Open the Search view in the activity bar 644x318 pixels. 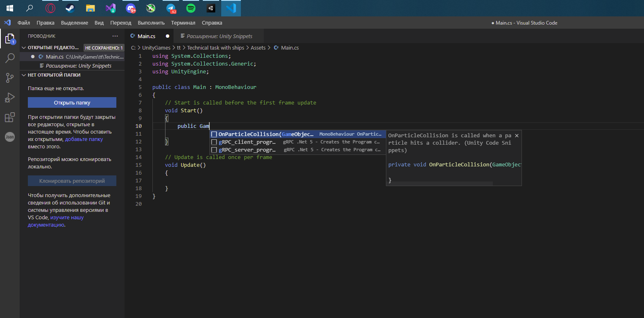coord(10,58)
